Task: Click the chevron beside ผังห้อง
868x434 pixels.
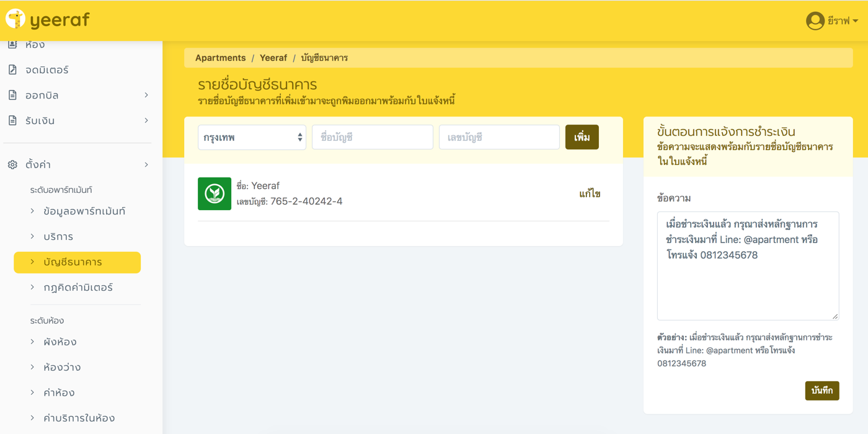Action: (x=32, y=342)
